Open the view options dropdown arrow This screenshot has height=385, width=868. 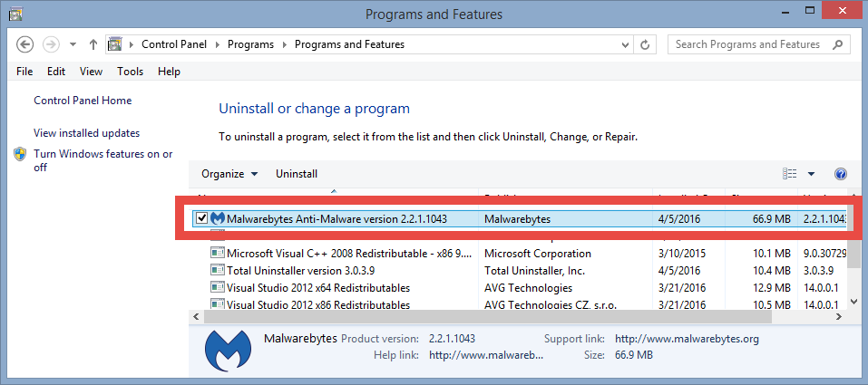tap(811, 174)
